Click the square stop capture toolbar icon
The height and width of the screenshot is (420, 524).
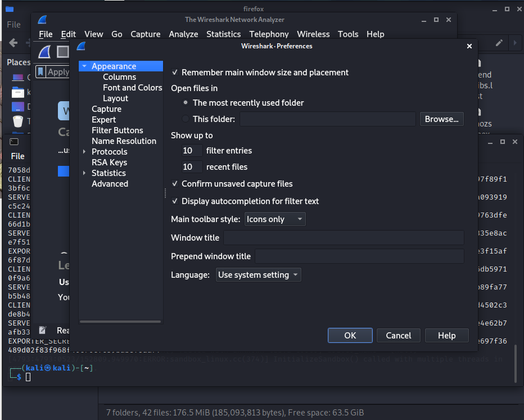pyautogui.click(x=62, y=52)
